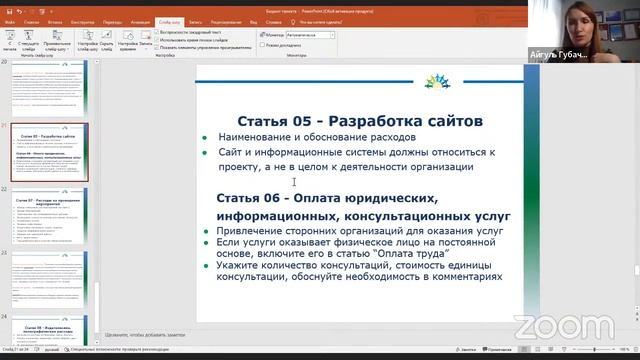Select slide 20 thumbnail

coord(49,89)
